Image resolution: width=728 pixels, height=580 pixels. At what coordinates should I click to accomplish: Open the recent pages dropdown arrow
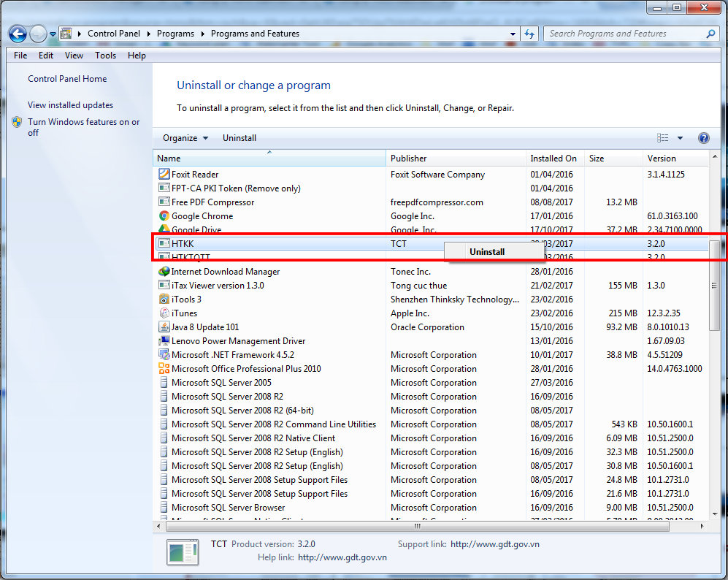53,34
